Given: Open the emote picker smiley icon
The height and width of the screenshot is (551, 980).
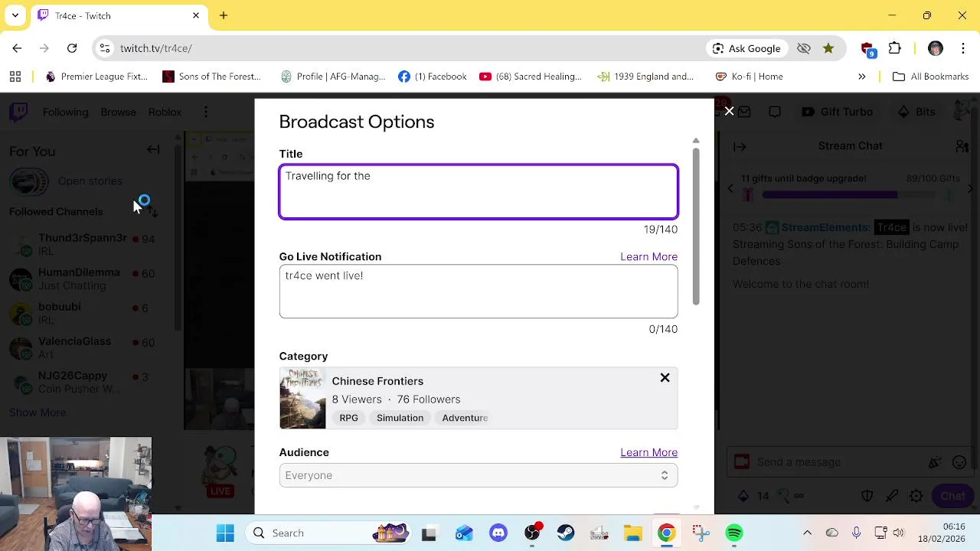Looking at the screenshot, I should click(x=959, y=462).
